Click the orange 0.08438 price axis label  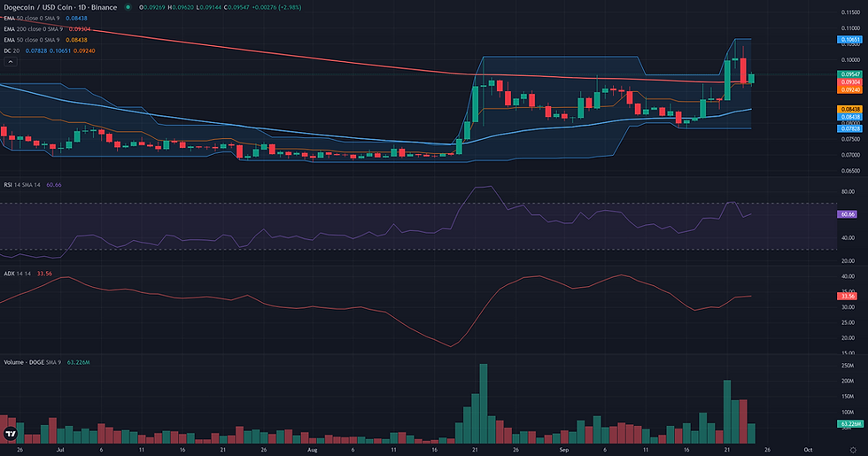pos(849,110)
